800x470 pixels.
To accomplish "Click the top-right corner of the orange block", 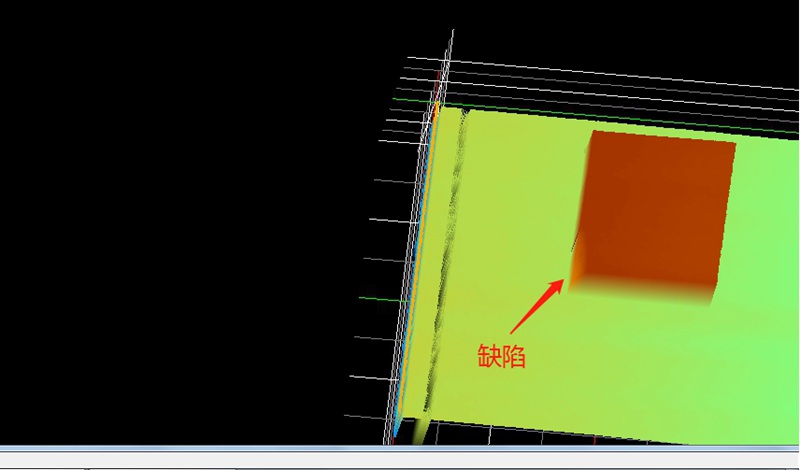I will click(735, 145).
